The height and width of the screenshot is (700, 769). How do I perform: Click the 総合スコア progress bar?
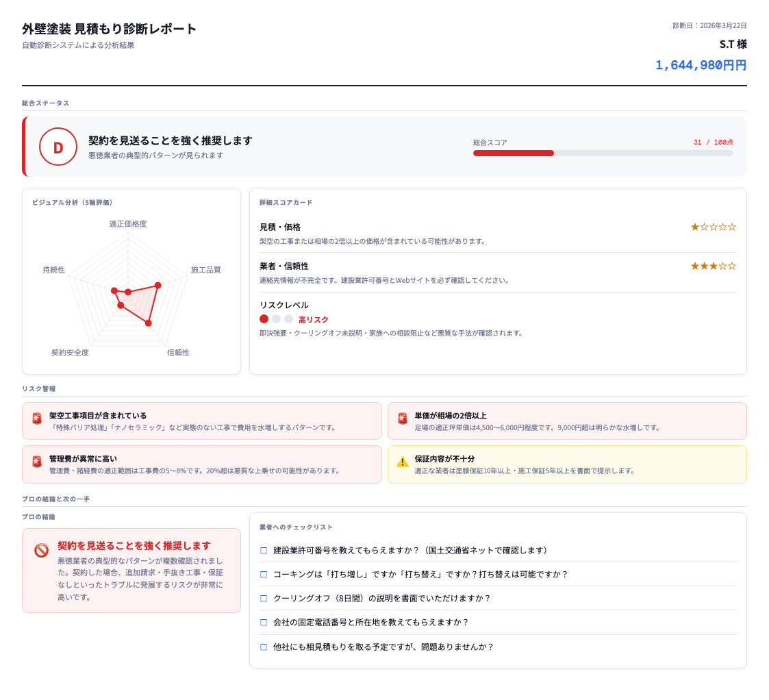603,153
